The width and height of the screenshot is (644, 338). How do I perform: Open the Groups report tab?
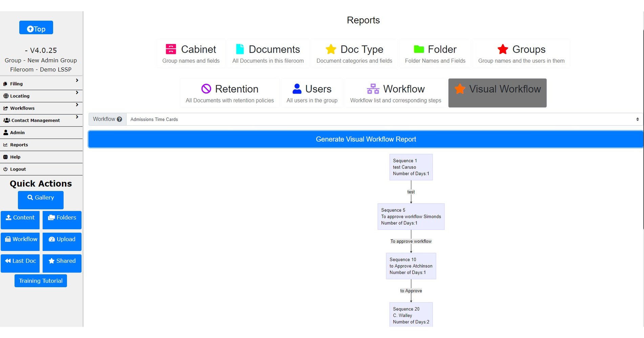(521, 54)
